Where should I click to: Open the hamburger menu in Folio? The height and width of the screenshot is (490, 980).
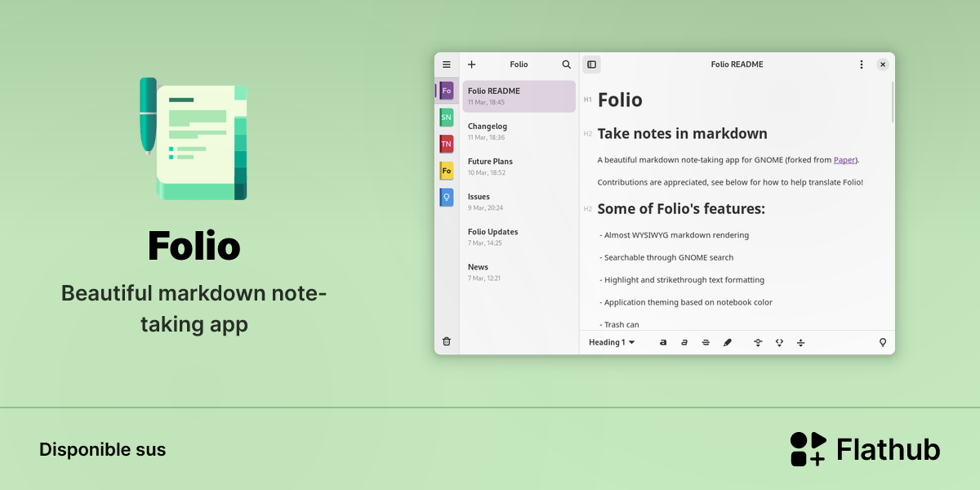click(x=447, y=65)
